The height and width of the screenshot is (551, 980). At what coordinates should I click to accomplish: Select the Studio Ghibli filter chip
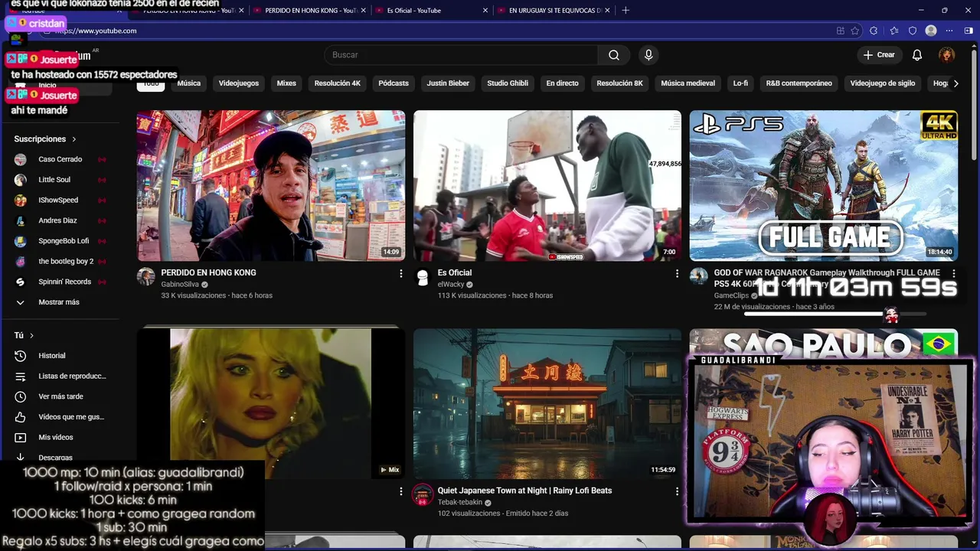click(508, 83)
